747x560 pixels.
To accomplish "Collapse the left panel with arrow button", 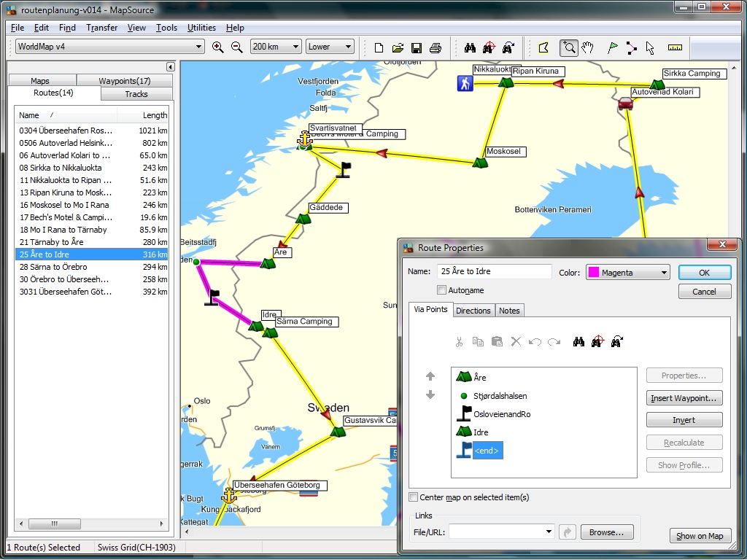I will [170, 66].
